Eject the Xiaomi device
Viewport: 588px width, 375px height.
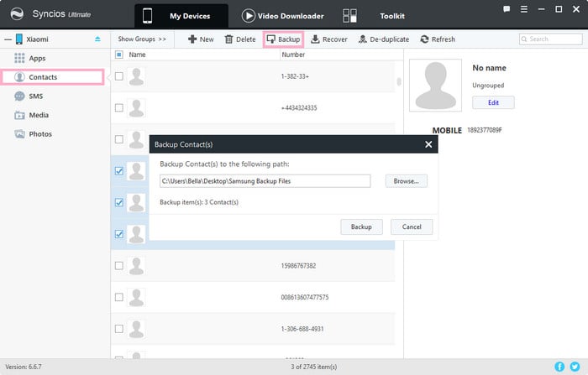[x=97, y=39]
